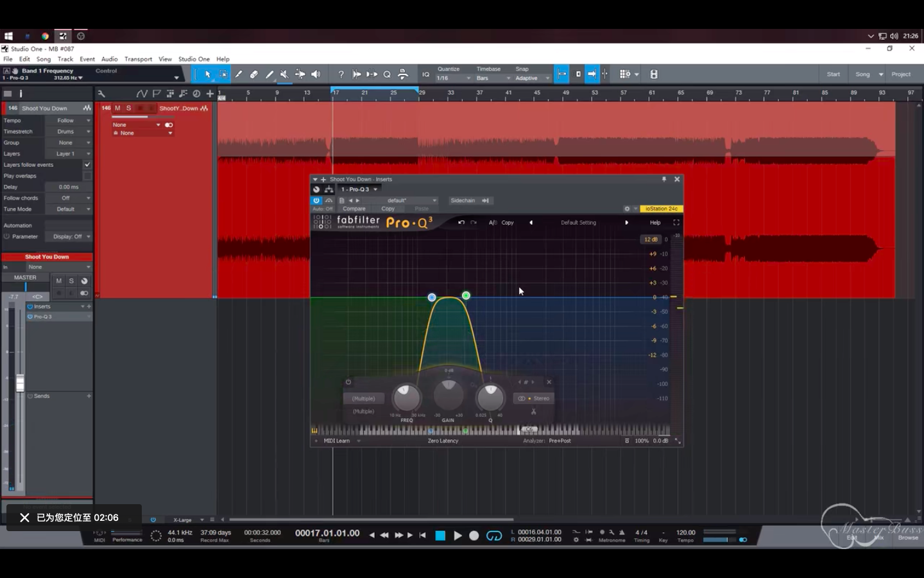Click MIDI Learn in Pro-Q 3
This screenshot has width=924, height=578.
click(337, 441)
